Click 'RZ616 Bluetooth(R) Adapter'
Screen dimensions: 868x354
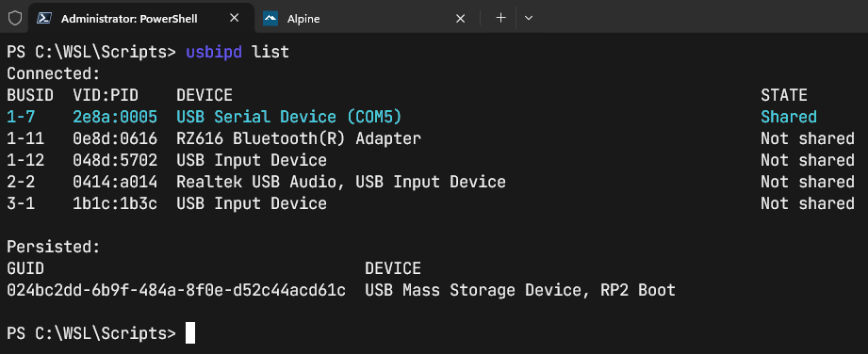(x=299, y=138)
